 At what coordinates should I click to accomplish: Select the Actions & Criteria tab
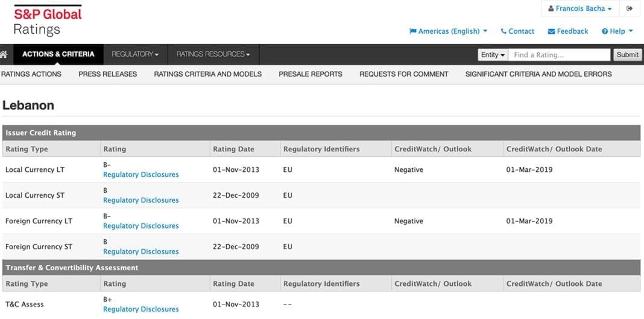(x=58, y=54)
